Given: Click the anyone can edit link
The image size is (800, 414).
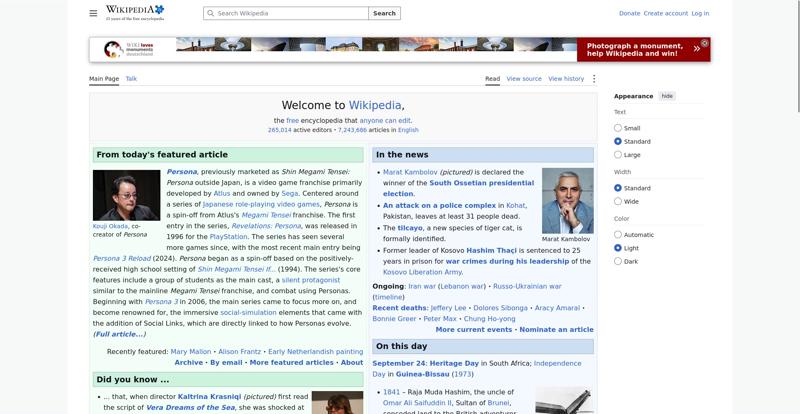Looking at the screenshot, I should pos(385,121).
